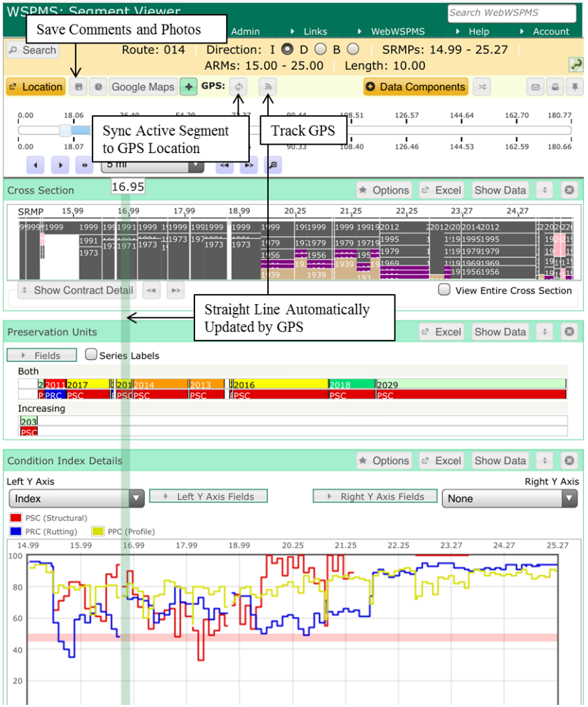Image resolution: width=588 pixels, height=707 pixels.
Task: Collapse Cross Section with the up-down arrow icon
Action: (x=544, y=190)
